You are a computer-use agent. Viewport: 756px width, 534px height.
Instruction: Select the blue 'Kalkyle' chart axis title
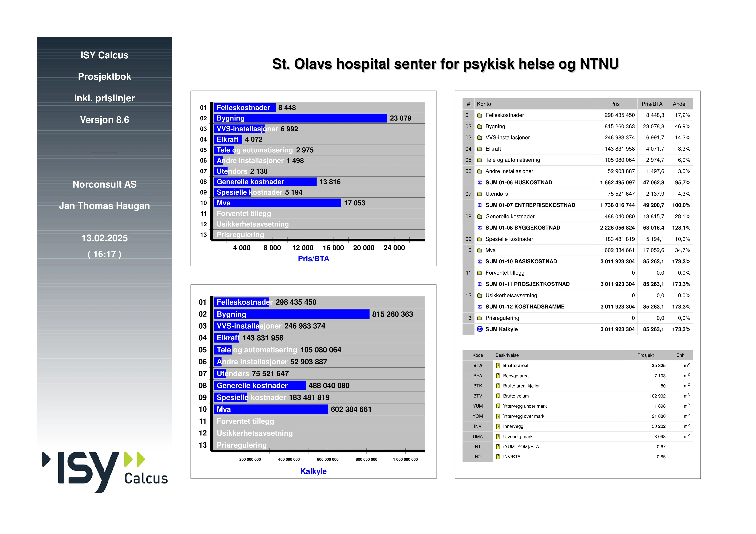coord(313,471)
